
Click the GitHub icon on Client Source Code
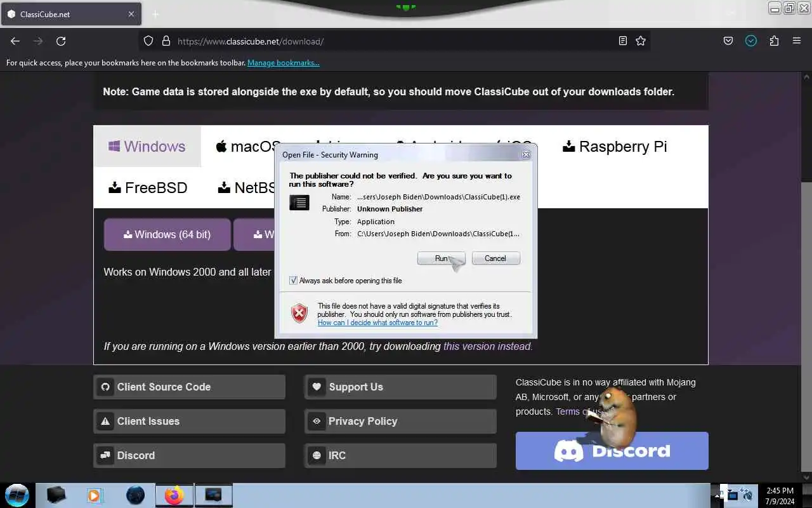click(x=105, y=387)
